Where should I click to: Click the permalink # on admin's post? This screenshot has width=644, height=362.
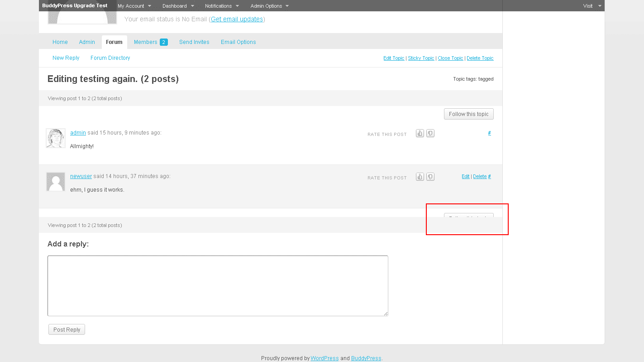[489, 133]
